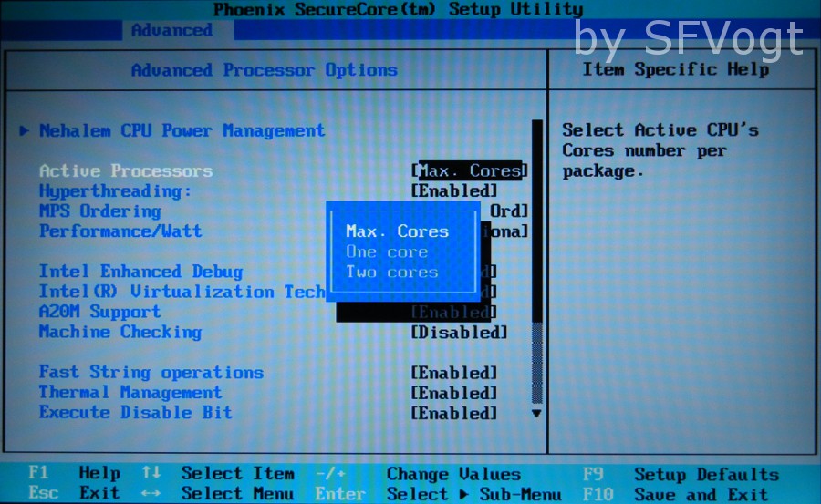
Task: Toggle Thermal Management Enabled value
Action: [454, 393]
